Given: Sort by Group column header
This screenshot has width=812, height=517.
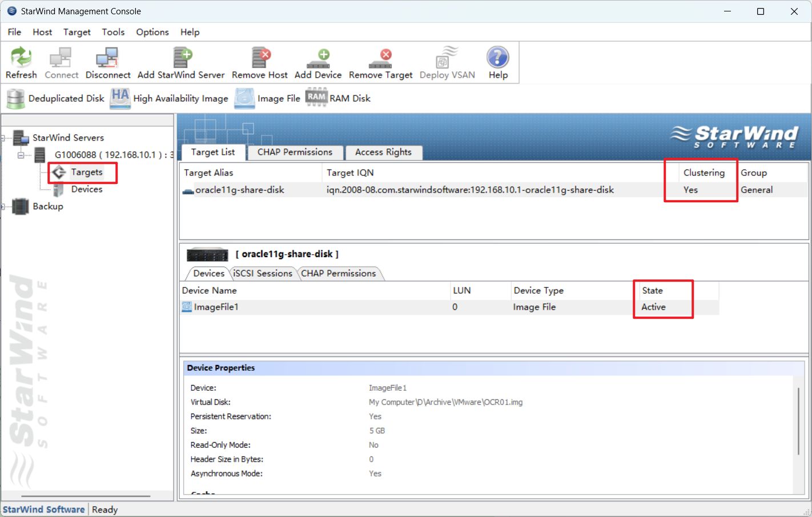Looking at the screenshot, I should (x=773, y=173).
